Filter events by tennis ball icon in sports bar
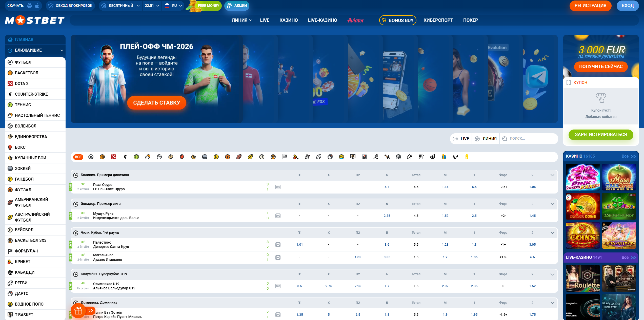 click(136, 157)
